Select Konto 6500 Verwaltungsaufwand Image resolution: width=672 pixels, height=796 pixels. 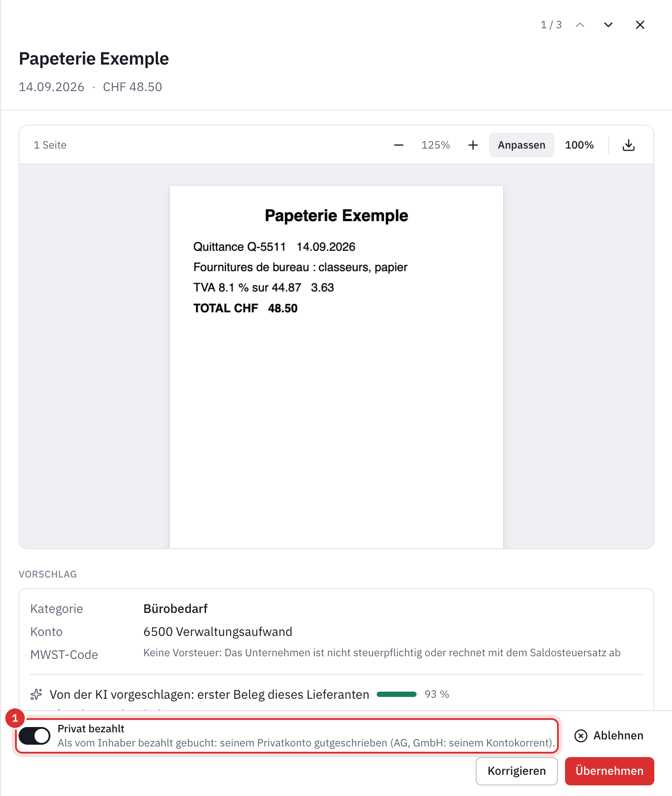(218, 631)
